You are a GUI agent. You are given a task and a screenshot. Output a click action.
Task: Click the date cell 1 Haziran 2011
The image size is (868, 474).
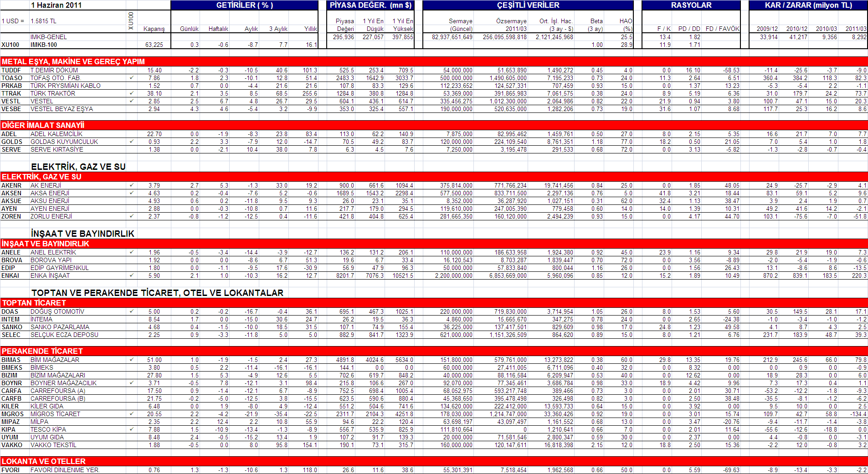coord(56,5)
